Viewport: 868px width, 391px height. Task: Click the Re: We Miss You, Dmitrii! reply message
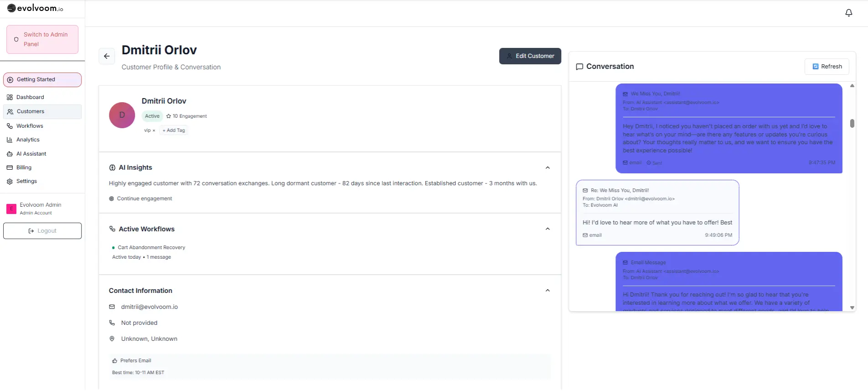pyautogui.click(x=657, y=213)
